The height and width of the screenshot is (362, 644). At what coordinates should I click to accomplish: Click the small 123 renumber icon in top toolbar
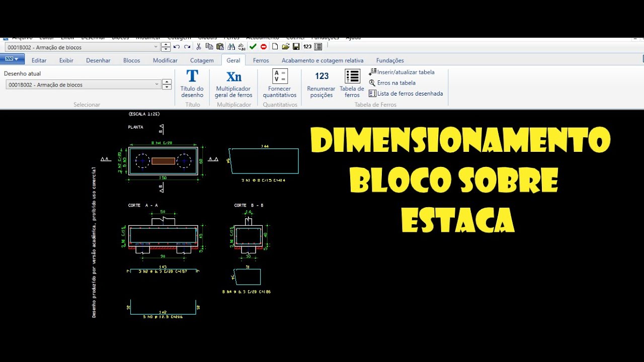(x=307, y=47)
